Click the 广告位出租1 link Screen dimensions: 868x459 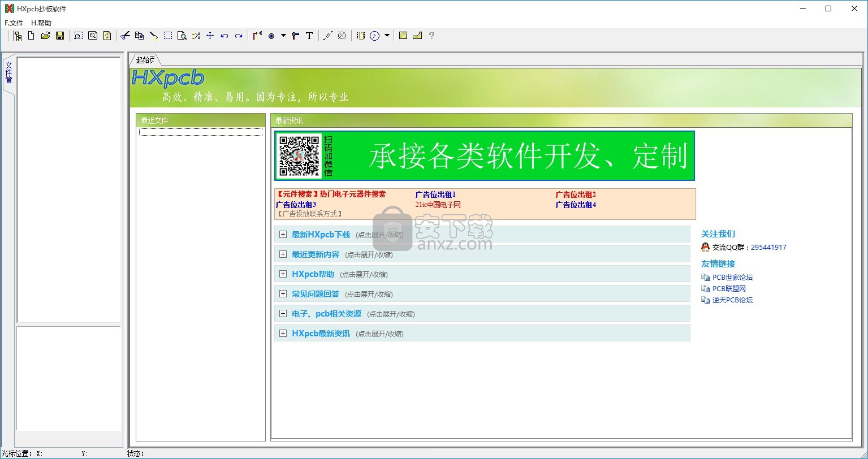click(435, 194)
